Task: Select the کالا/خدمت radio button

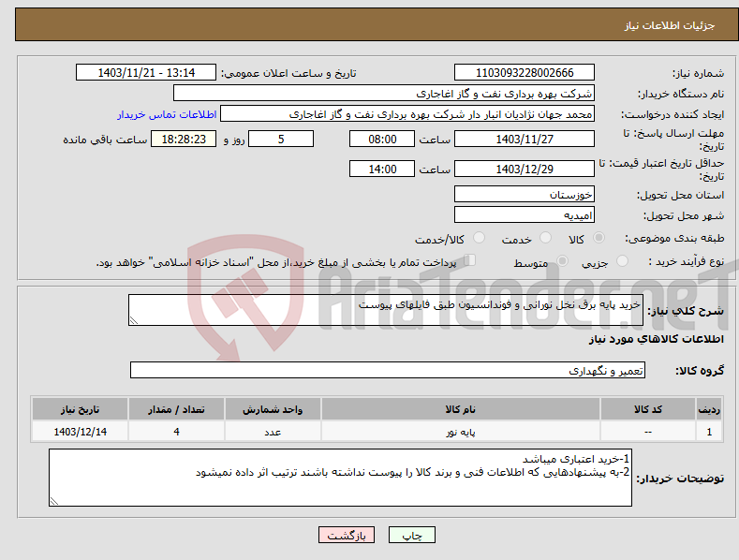Action: [x=479, y=238]
